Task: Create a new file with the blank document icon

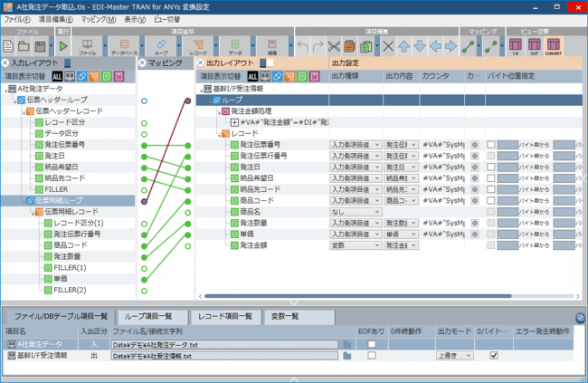Action: pos(8,46)
